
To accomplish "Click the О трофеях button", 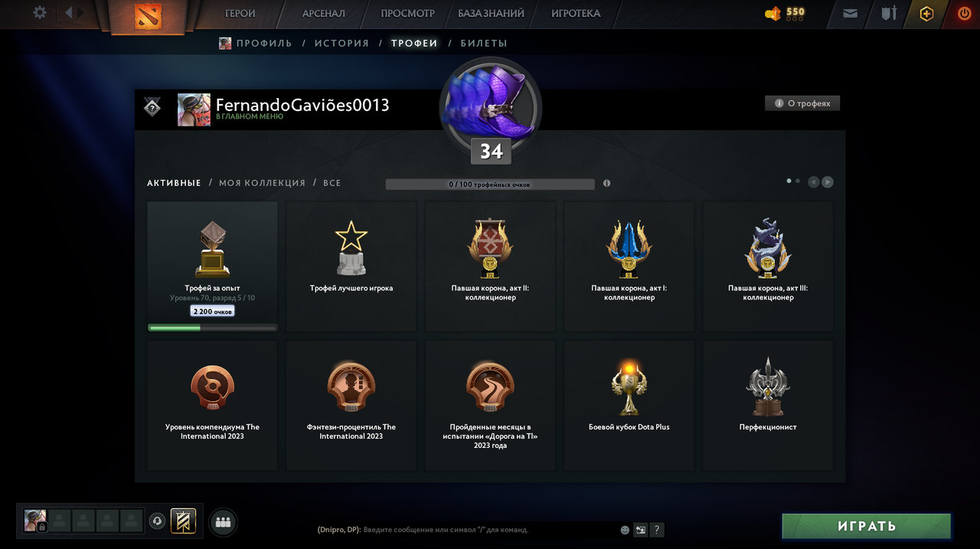I will 802,103.
